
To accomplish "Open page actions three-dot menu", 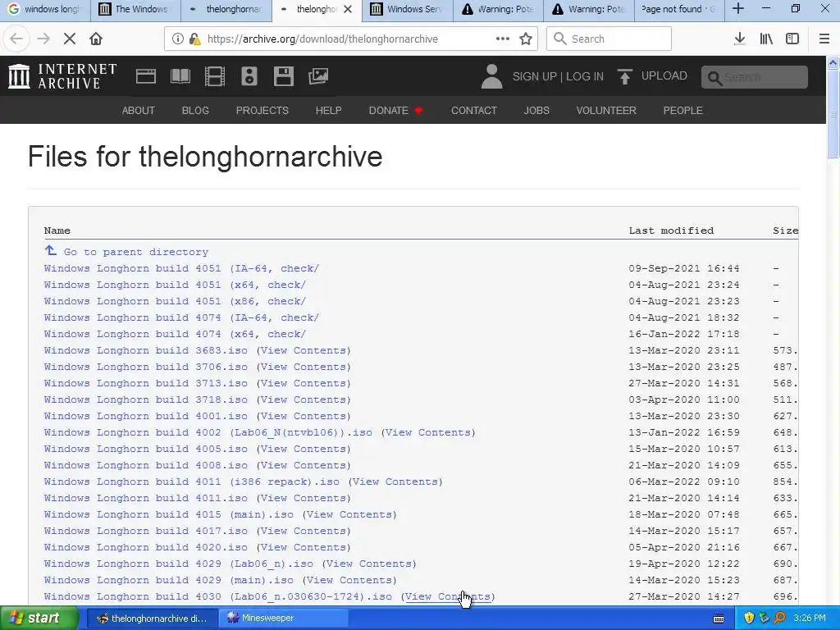I will (x=503, y=39).
